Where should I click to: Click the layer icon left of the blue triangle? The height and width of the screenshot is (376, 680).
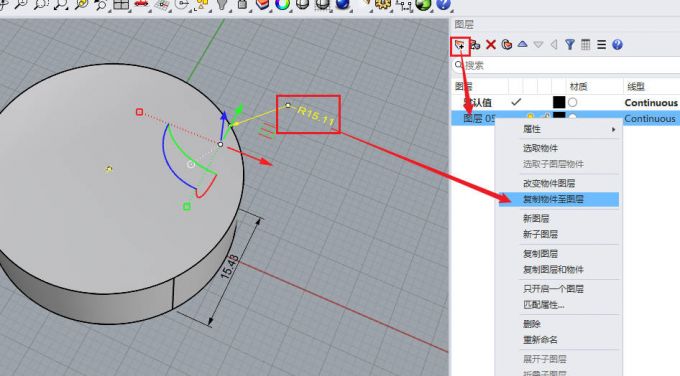pos(507,45)
